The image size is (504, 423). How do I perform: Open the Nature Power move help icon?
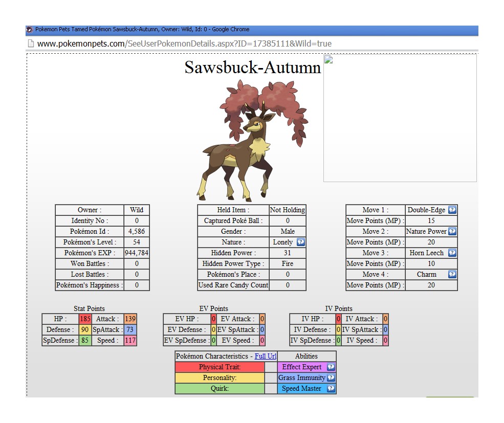pos(452,231)
